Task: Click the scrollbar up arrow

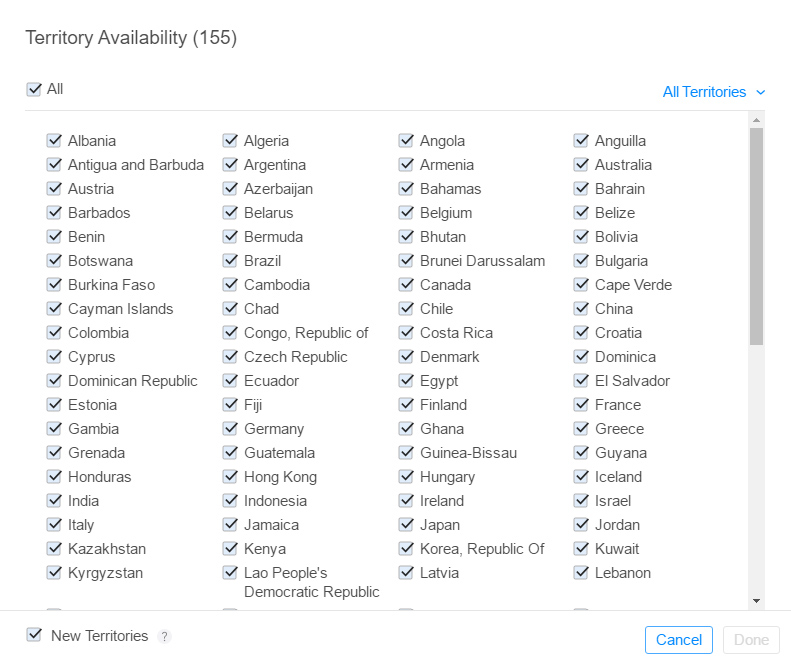Action: pos(756,120)
